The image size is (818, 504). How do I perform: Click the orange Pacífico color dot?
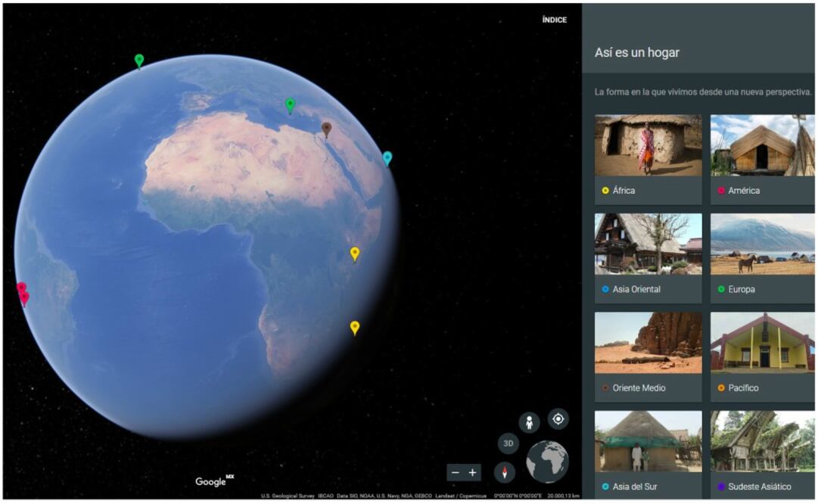pos(721,388)
